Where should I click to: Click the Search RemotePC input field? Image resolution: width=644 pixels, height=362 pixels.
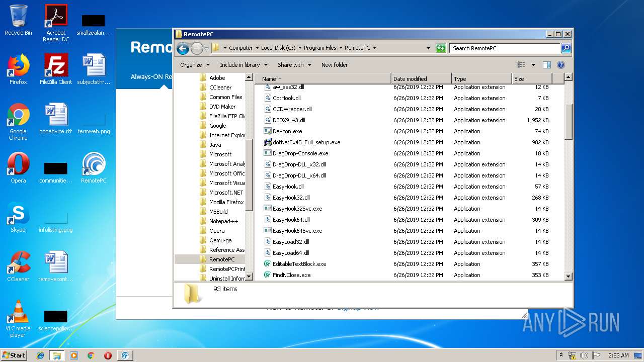[x=505, y=48]
